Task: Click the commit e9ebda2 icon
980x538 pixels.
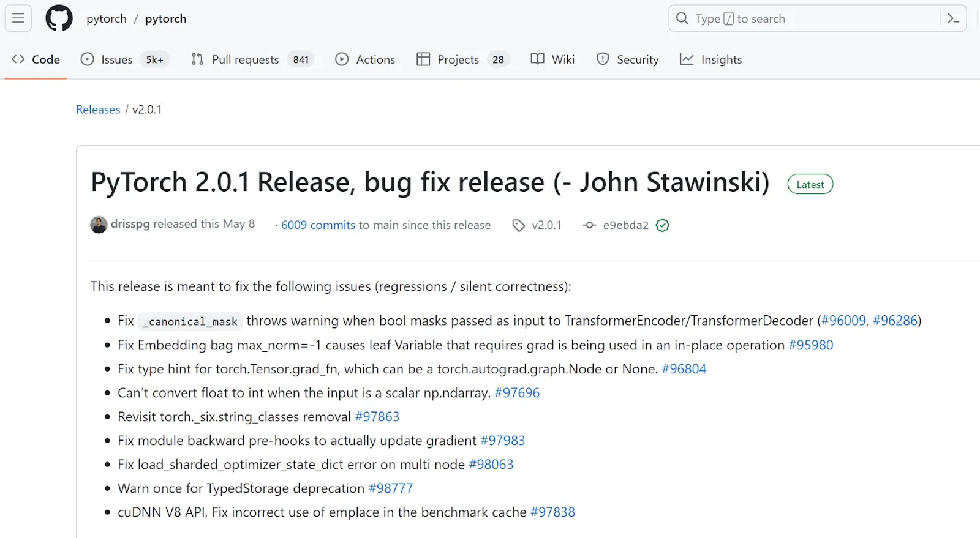Action: [x=589, y=225]
